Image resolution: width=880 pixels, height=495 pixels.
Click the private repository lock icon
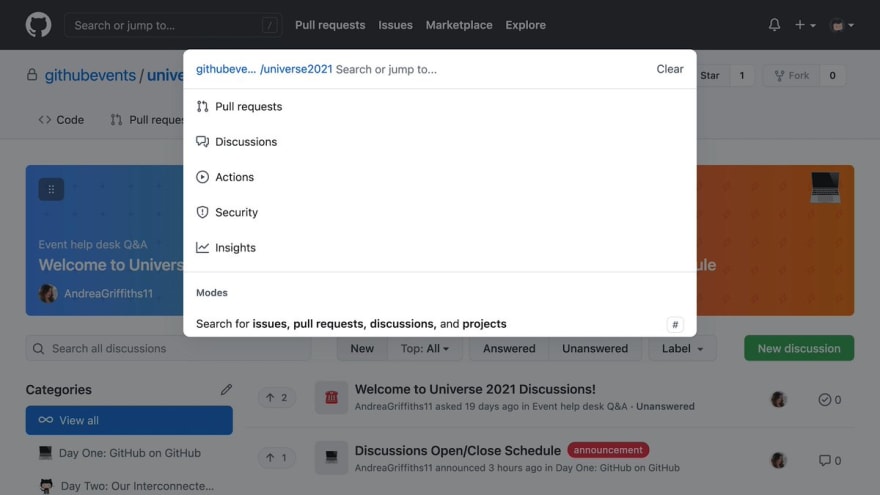pyautogui.click(x=32, y=75)
